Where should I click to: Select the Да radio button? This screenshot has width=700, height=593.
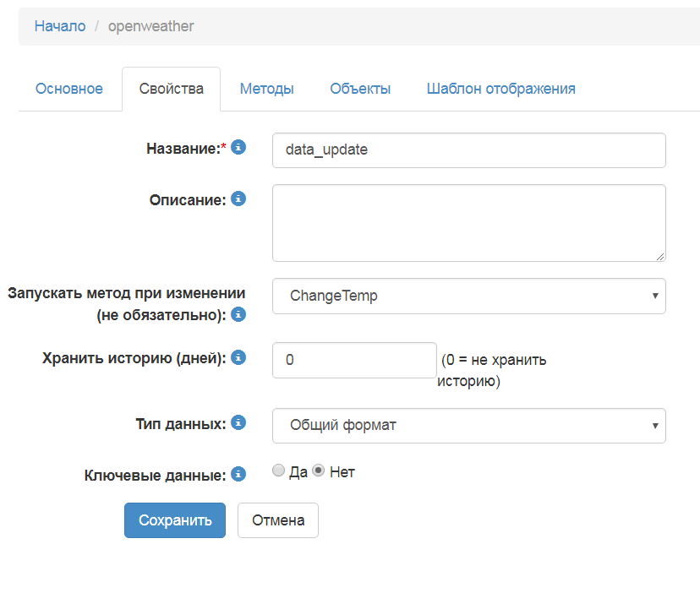(x=279, y=471)
